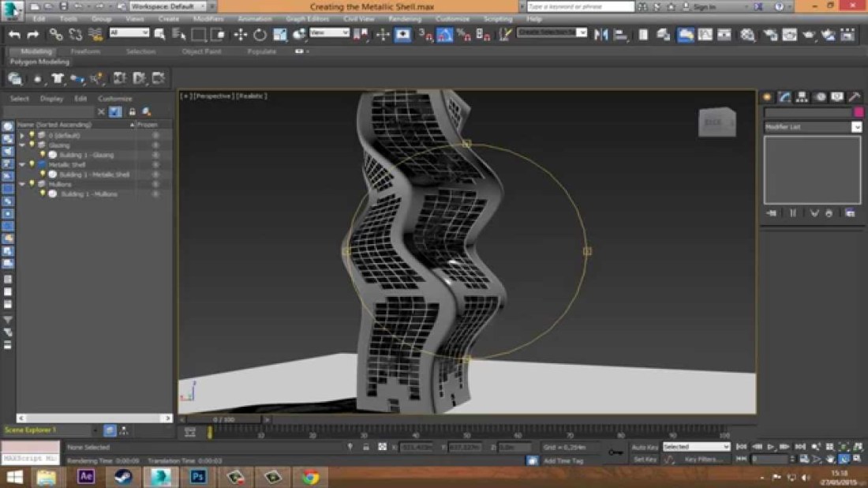Screen dimensions: 868x488
Task: Open the Utilities hammer panel
Action: 855,97
